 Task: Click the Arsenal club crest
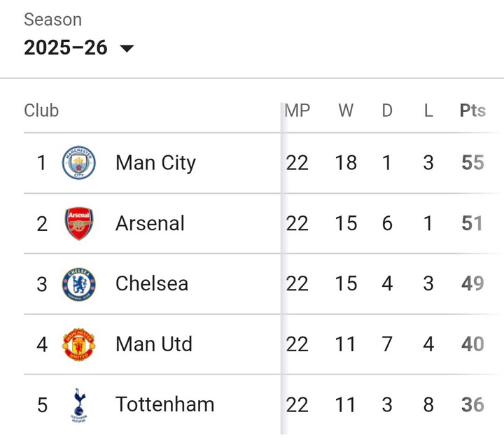click(78, 223)
